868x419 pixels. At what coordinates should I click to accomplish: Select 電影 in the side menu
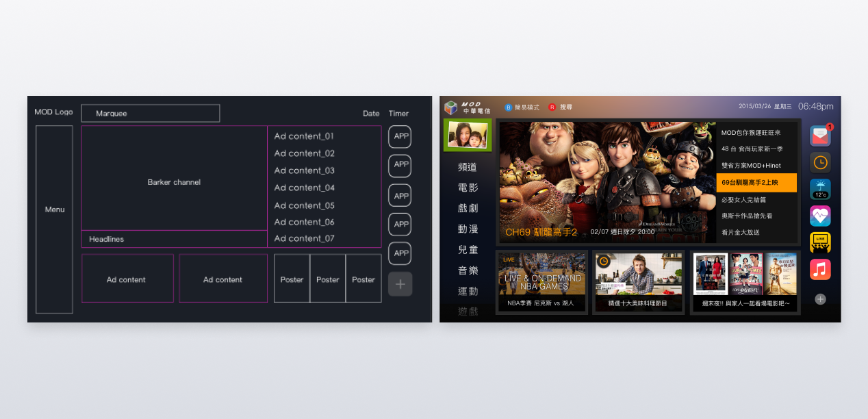click(x=468, y=188)
